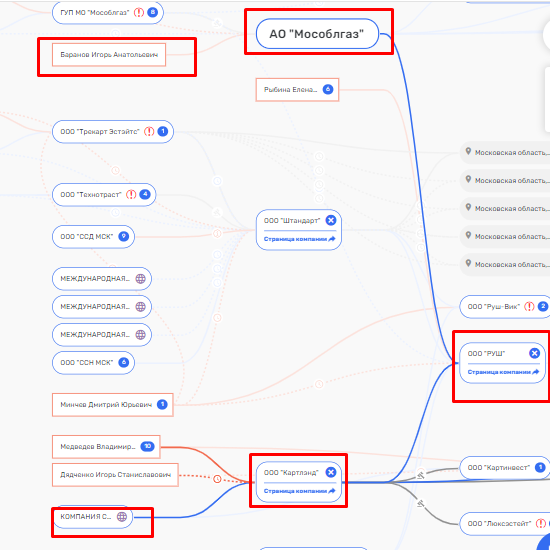Click warning icon on ООО "Трекарт Эстэйтс"
The height and width of the screenshot is (550, 550).
click(x=149, y=132)
